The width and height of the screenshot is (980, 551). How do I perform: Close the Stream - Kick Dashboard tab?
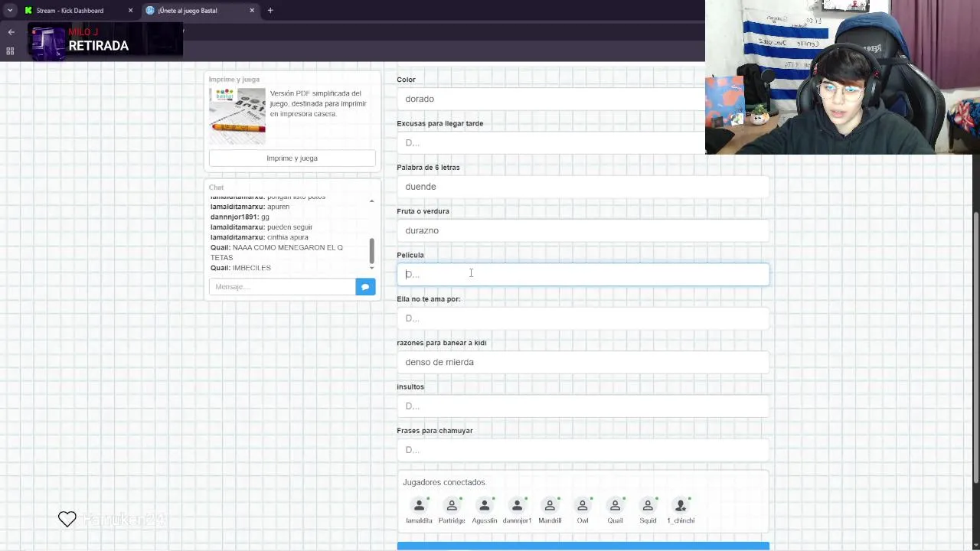(130, 10)
